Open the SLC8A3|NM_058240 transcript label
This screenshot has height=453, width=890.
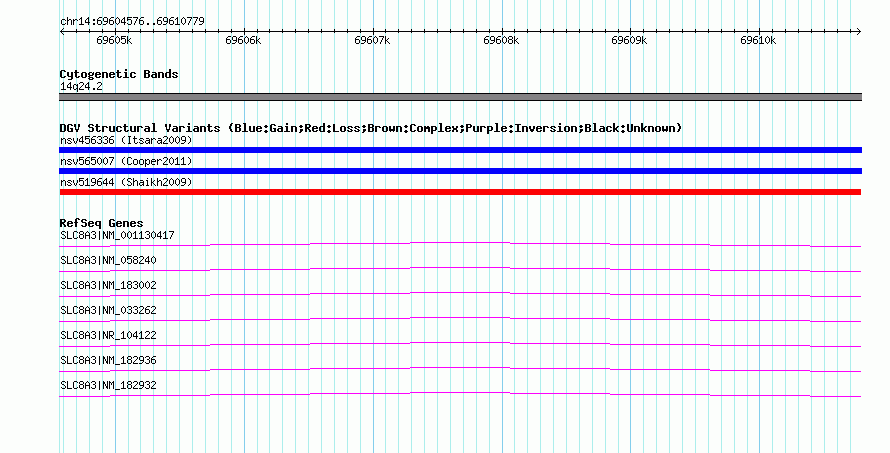pos(108,260)
